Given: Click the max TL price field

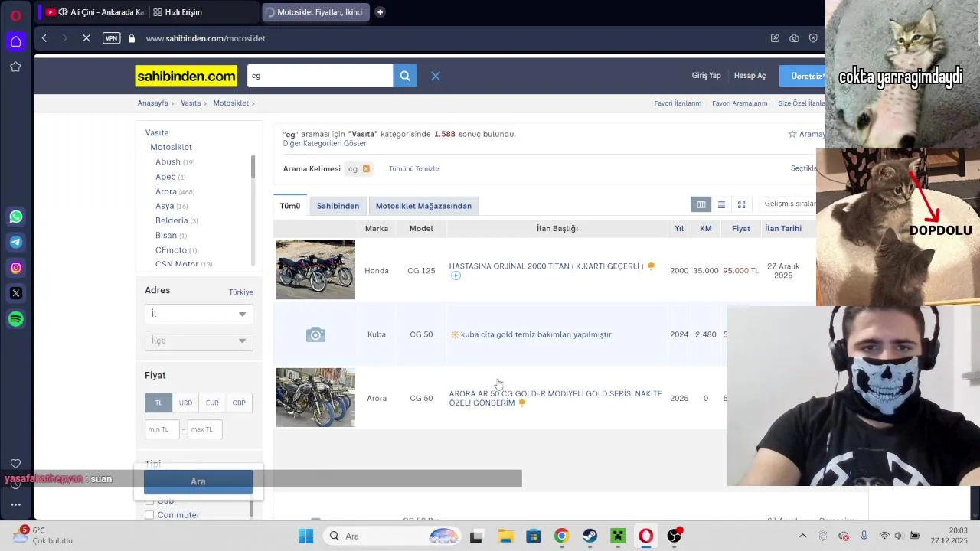Looking at the screenshot, I should [204, 429].
